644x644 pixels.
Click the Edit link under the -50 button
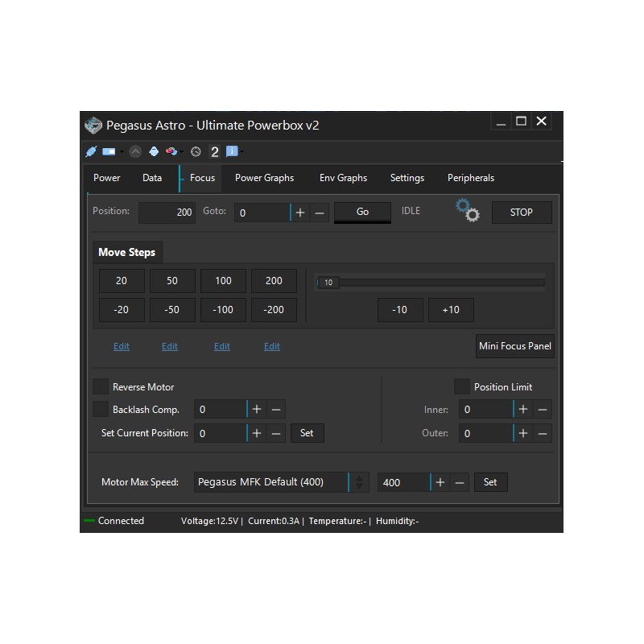[x=170, y=346]
